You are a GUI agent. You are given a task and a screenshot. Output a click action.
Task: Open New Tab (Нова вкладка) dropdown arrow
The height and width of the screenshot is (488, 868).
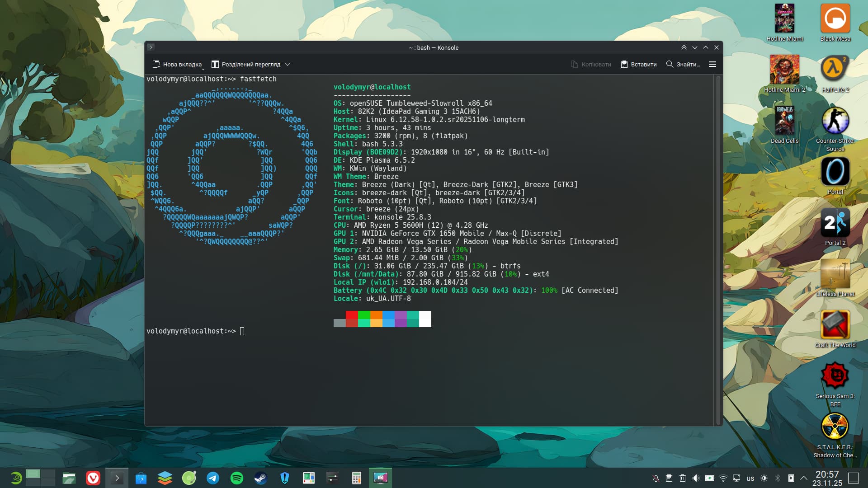(x=203, y=68)
